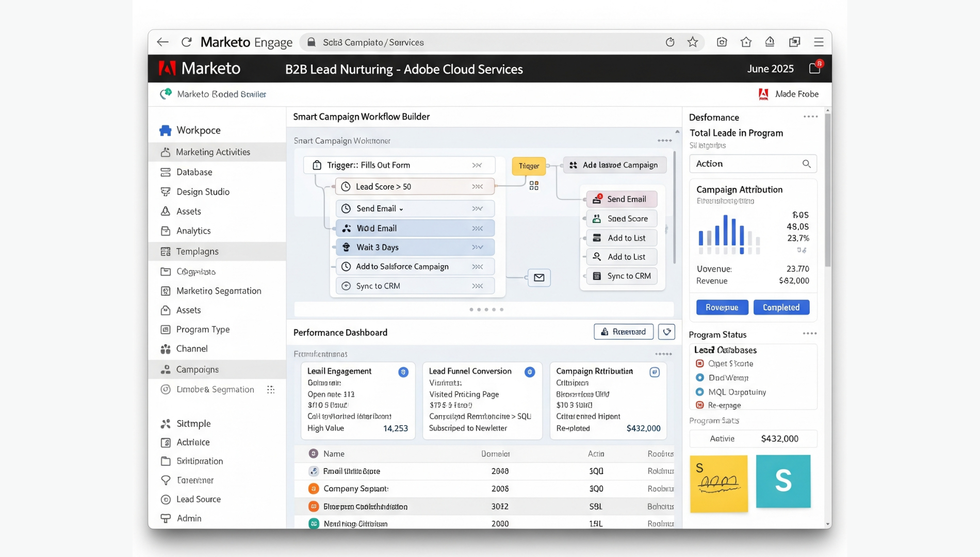Click the Sned Score action
This screenshot has height=557, width=980.
[x=622, y=219]
